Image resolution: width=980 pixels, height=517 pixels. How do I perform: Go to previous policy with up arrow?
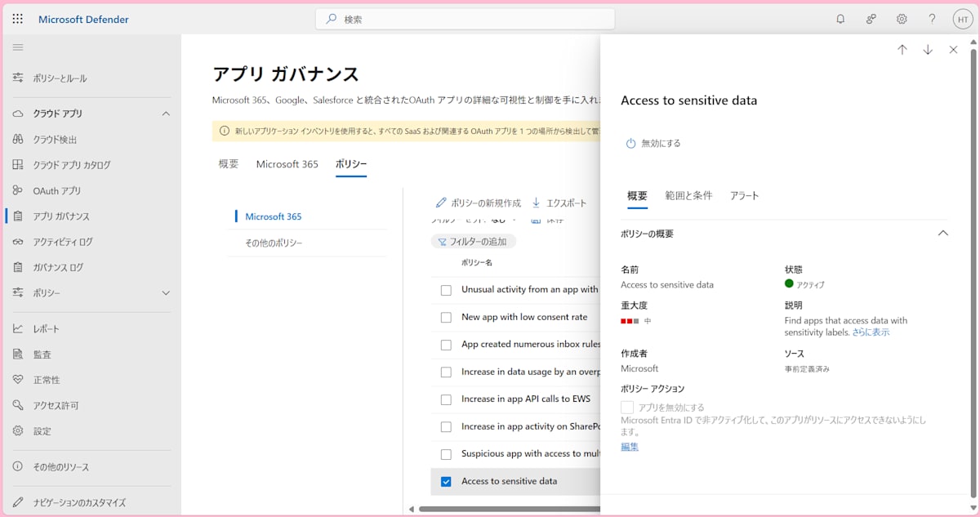[902, 50]
